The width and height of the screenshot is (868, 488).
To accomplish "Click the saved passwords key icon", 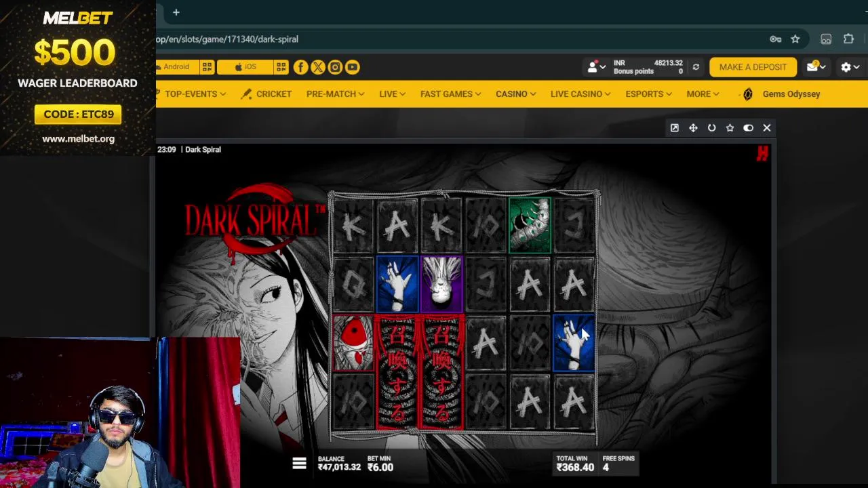I will point(776,39).
